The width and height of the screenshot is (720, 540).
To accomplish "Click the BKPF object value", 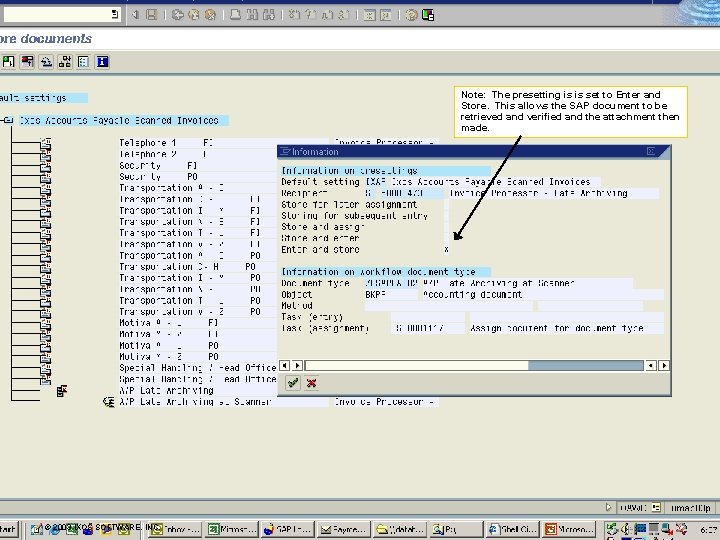I will [376, 294].
